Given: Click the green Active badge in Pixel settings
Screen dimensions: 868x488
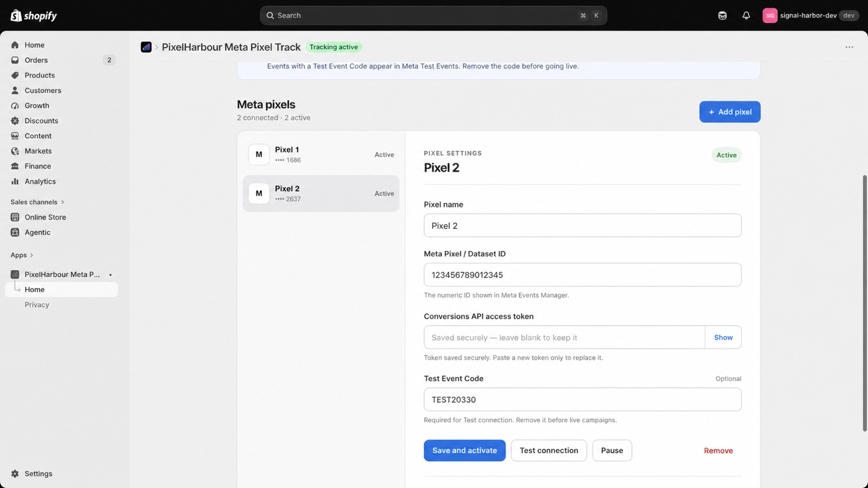Looking at the screenshot, I should (726, 155).
